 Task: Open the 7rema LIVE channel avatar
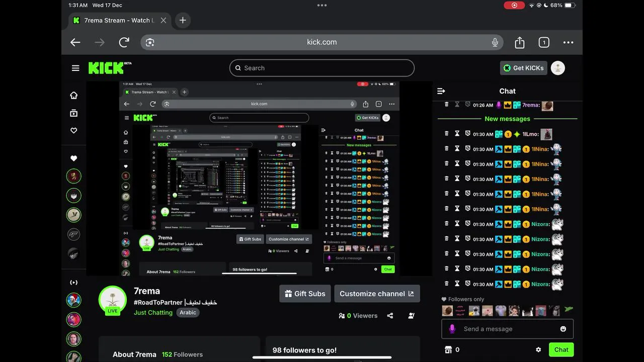click(x=112, y=300)
